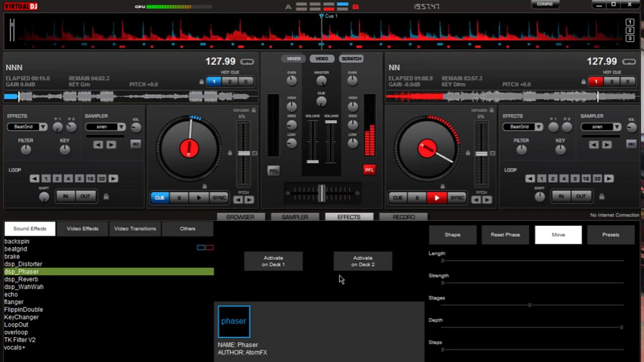Show the MIXER center panel
This screenshot has height=362, width=644.
[294, 59]
